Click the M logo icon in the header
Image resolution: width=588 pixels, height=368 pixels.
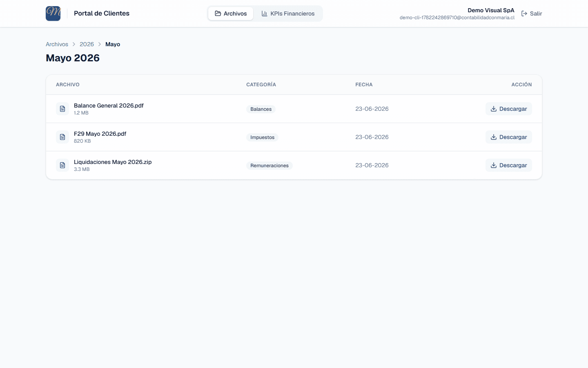[53, 13]
